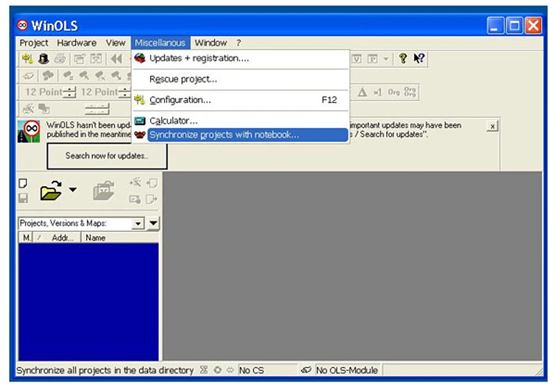Select Updates + registration menu entry
Image resolution: width=556 pixels, height=392 pixels.
[240, 58]
